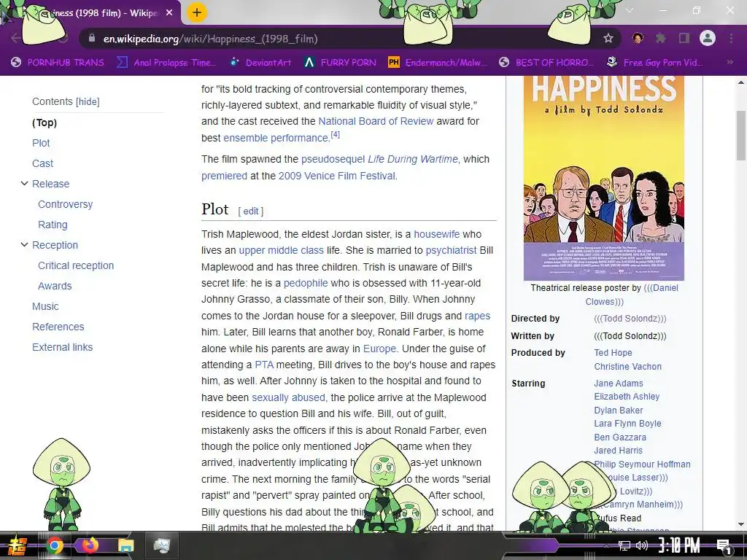Click the Chrome taskbar icon
Screen dimensions: 747x560
(54, 545)
